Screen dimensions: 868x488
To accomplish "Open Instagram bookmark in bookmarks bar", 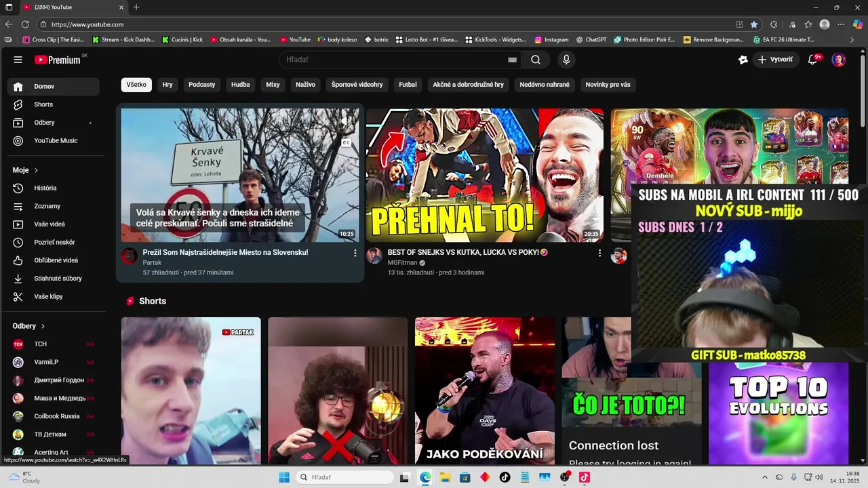I will pos(551,40).
